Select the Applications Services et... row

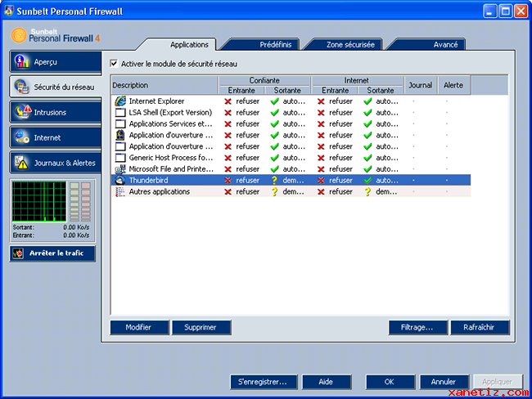(291, 123)
